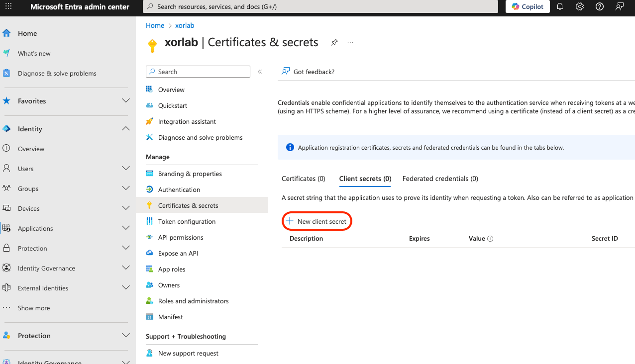Click the Expires column header
Viewport: 635px width, 364px height.
(x=420, y=239)
